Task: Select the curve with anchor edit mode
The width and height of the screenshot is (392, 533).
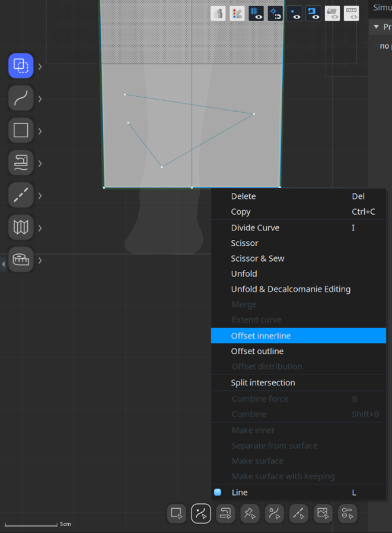Action: coord(275,513)
